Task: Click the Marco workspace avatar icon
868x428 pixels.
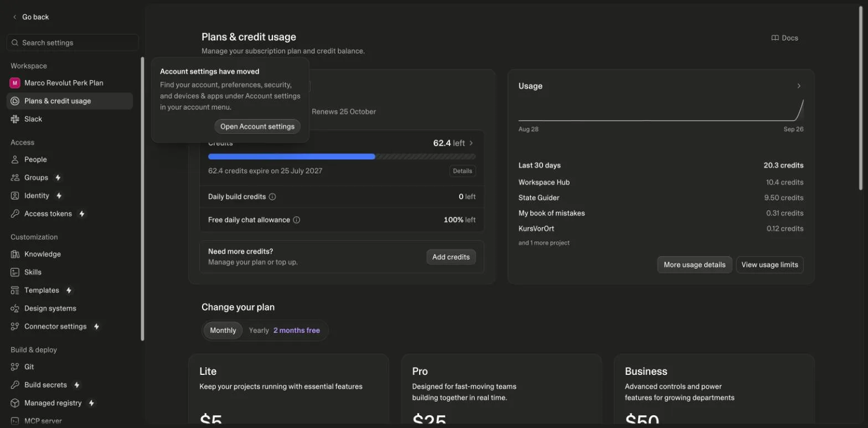Action: point(15,83)
